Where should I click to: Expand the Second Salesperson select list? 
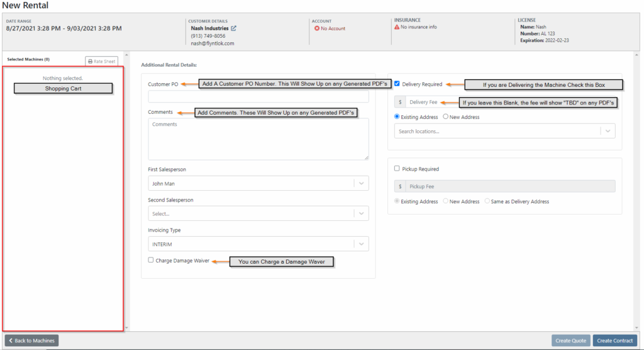point(258,213)
